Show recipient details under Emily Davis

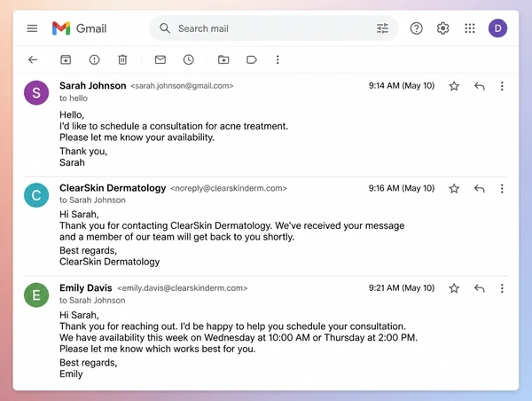pos(92,301)
